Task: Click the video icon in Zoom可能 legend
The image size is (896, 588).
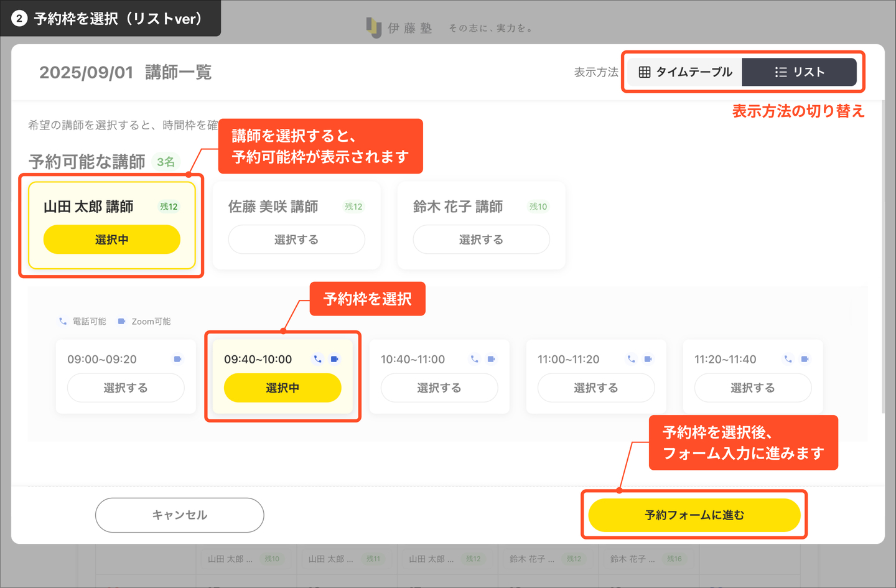Action: pos(121,322)
